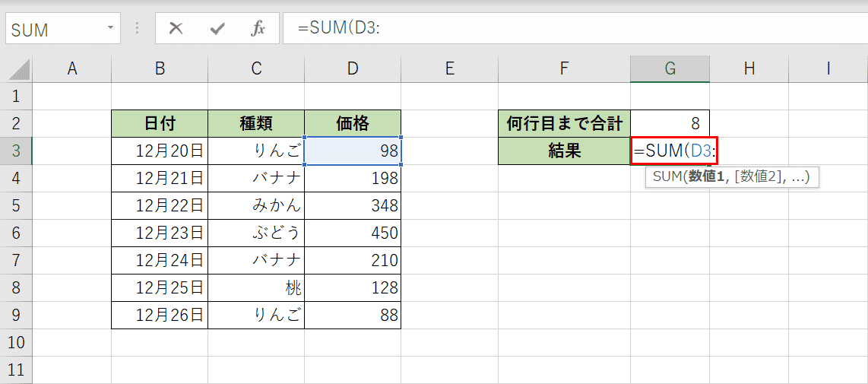
Task: Click the みかん cell
Action: tap(255, 205)
